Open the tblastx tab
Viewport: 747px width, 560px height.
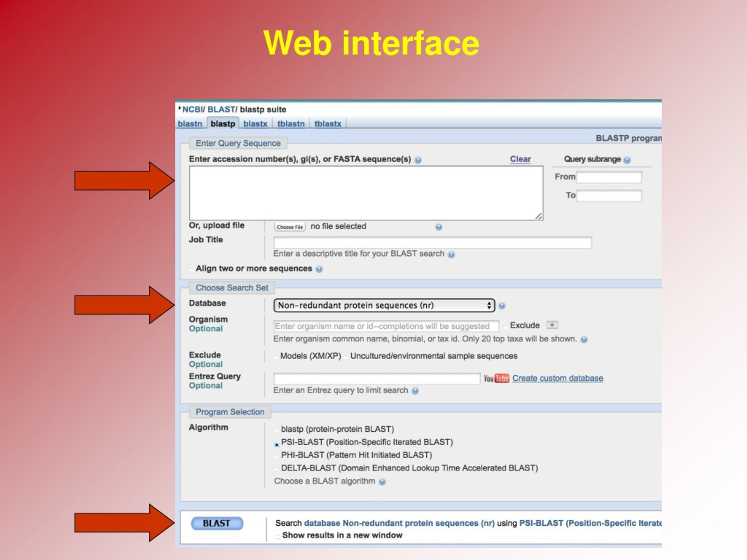click(x=328, y=124)
